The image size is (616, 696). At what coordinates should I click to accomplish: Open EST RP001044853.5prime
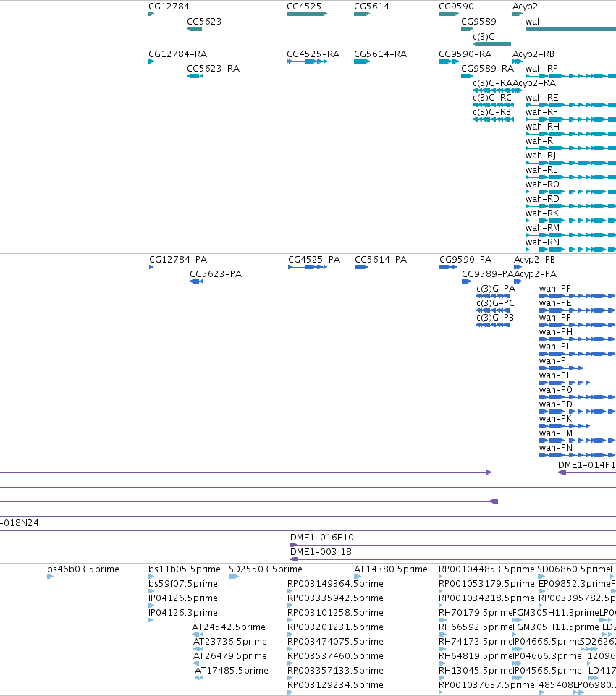486,569
